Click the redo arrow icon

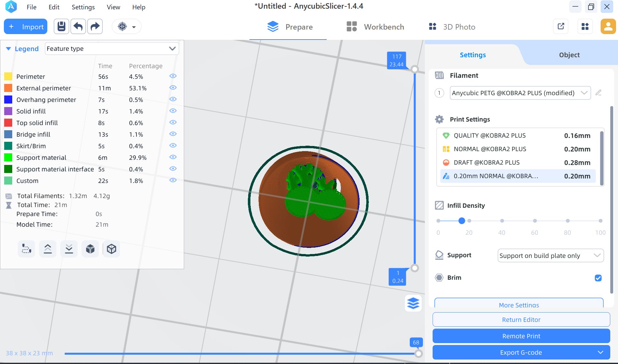[x=95, y=26]
